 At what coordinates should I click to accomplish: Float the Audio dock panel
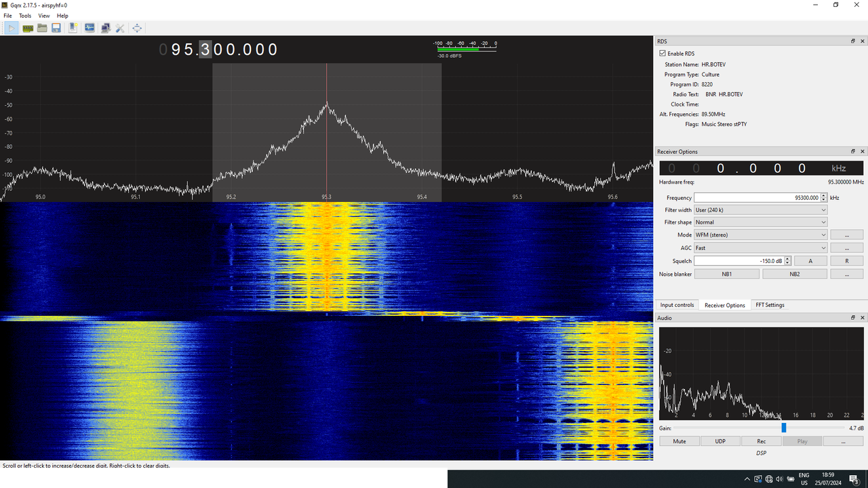coord(853,317)
